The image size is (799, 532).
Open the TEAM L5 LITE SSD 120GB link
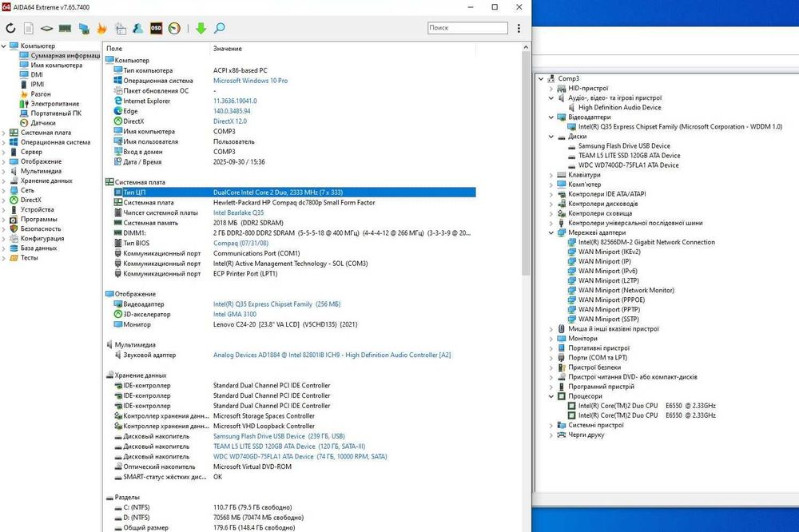click(289, 447)
